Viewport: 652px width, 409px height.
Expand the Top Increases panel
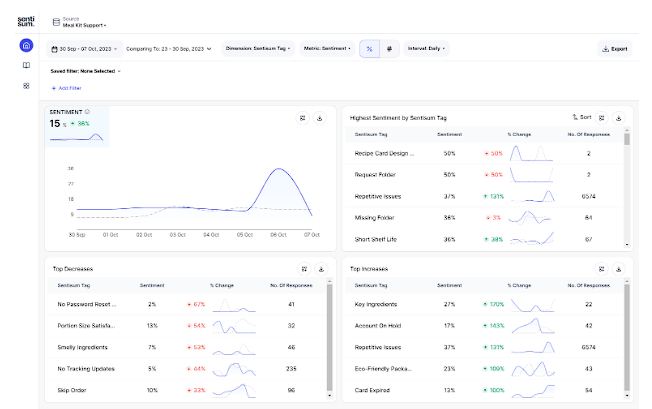pyautogui.click(x=602, y=269)
